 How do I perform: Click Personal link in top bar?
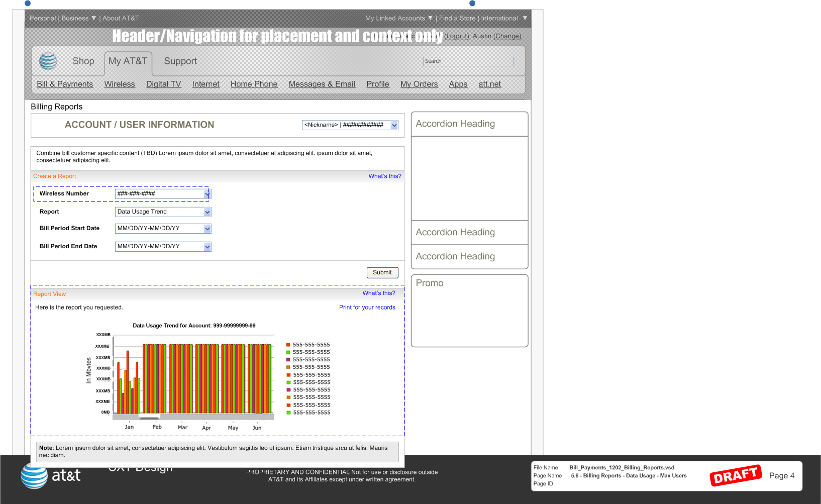(x=43, y=18)
